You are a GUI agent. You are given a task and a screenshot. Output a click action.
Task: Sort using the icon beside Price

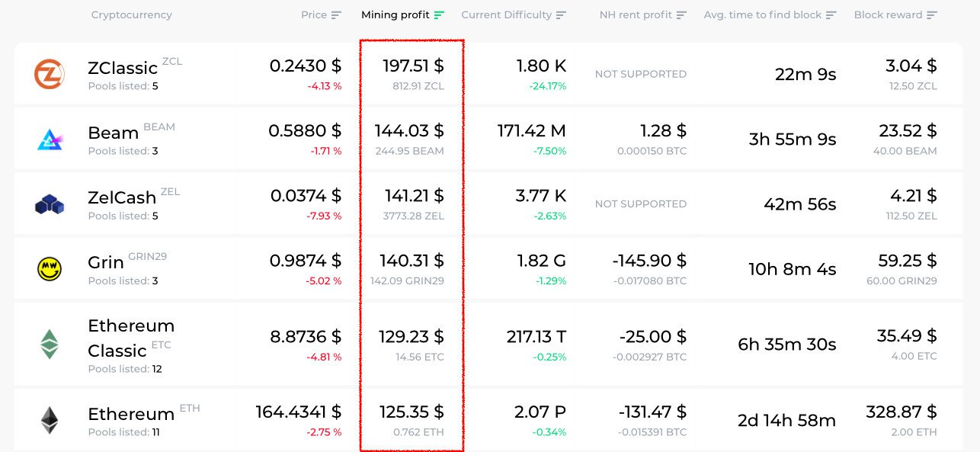(336, 15)
